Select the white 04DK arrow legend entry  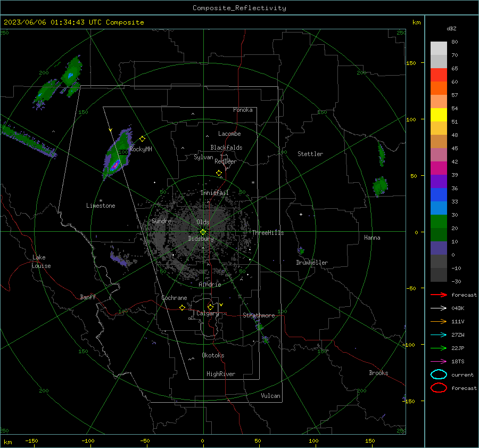(439, 308)
